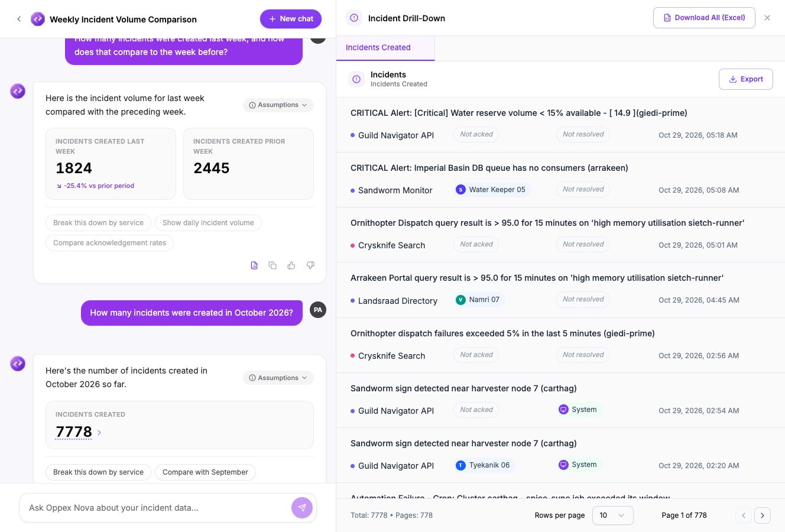Click the Landsraad Directory service name
Viewport: 785px width, 532px height.
point(398,301)
